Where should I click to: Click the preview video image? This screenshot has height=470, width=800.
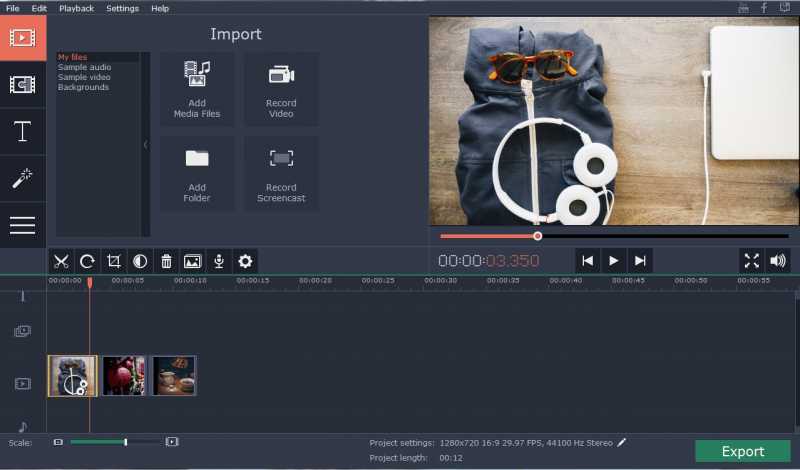click(x=614, y=121)
